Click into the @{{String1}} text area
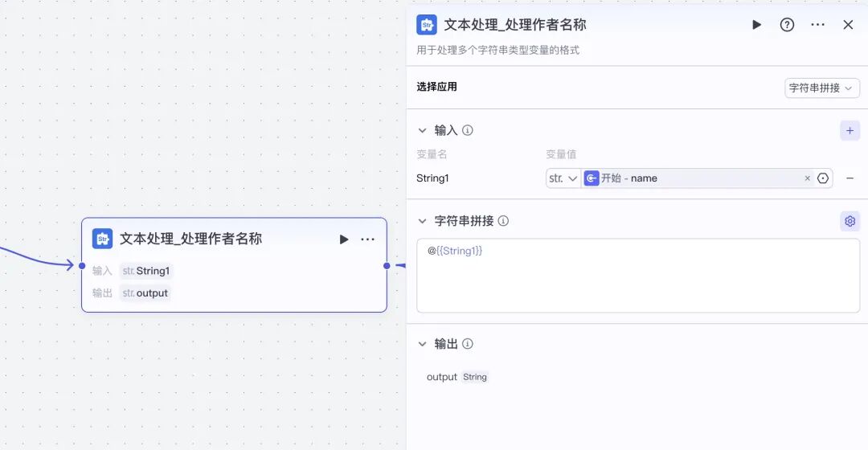Image resolution: width=868 pixels, height=450 pixels. 637,276
